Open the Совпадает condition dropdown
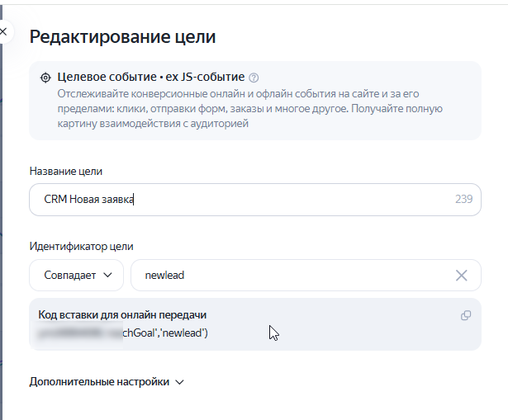 (77, 275)
